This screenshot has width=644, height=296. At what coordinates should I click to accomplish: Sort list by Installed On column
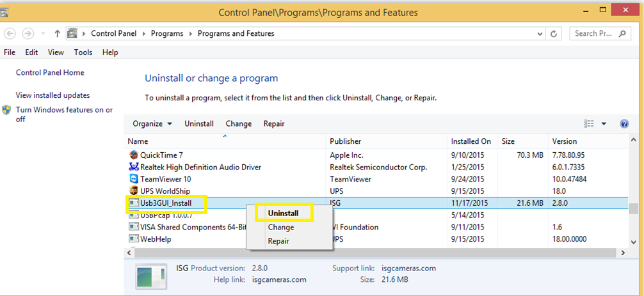(472, 141)
